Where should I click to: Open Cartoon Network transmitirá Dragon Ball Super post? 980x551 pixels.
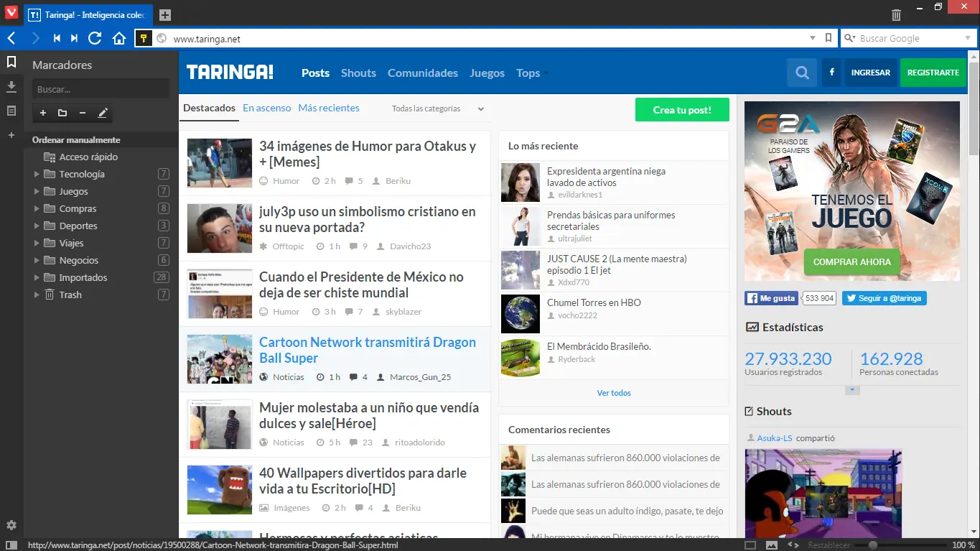click(368, 350)
